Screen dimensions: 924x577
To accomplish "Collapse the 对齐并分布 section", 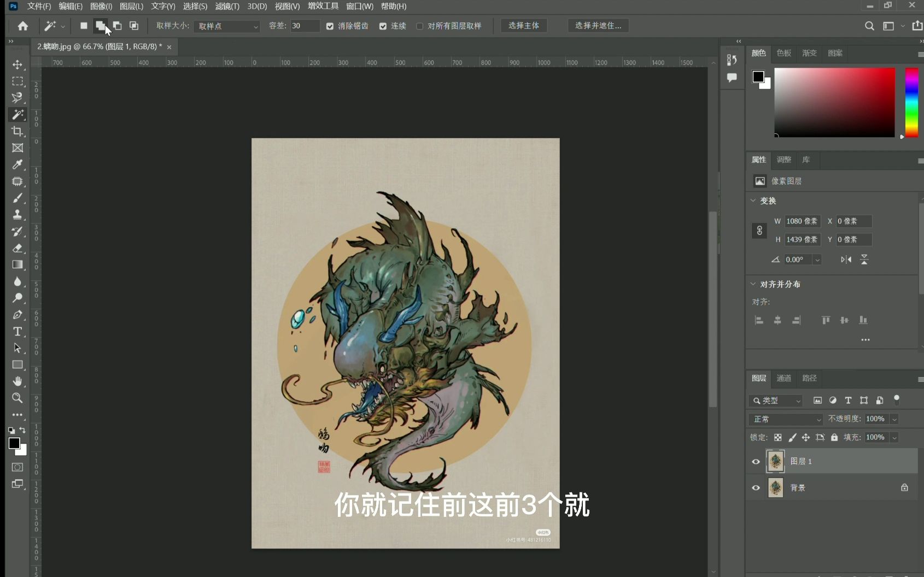I will pyautogui.click(x=753, y=284).
